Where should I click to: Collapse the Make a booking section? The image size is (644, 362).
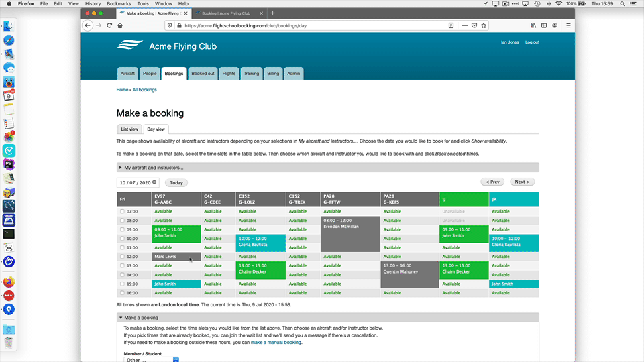pyautogui.click(x=328, y=318)
